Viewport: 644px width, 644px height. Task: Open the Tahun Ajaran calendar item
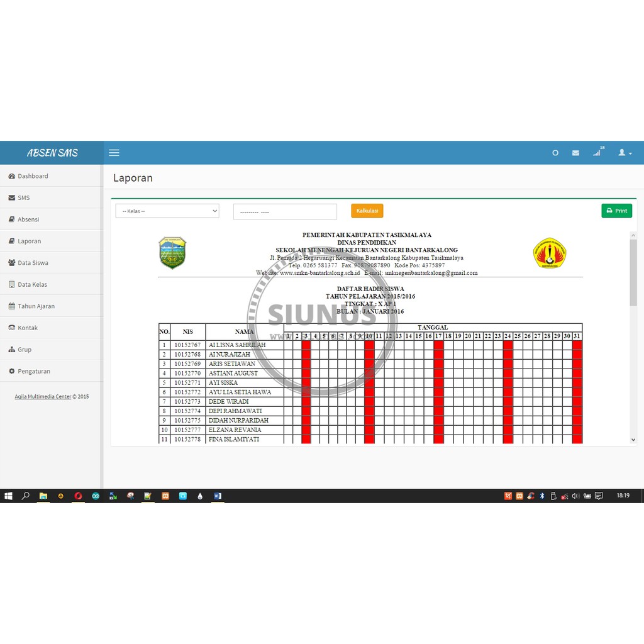tap(36, 306)
